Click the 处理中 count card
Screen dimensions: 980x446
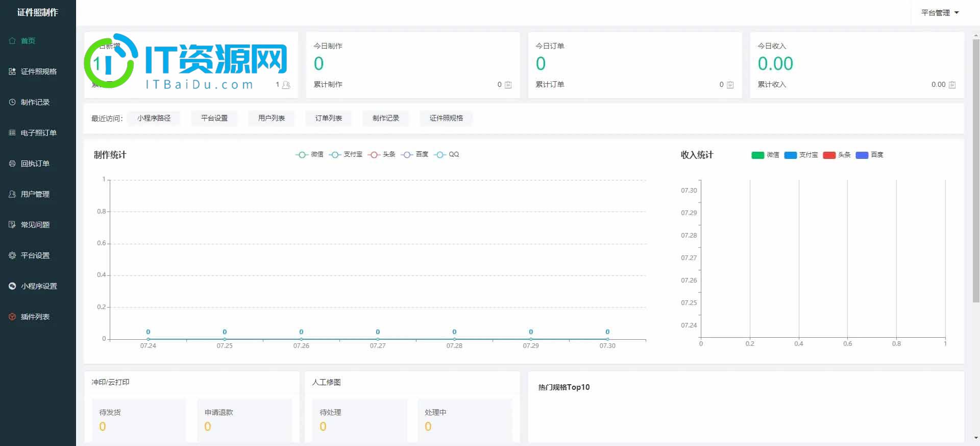pyautogui.click(x=465, y=420)
